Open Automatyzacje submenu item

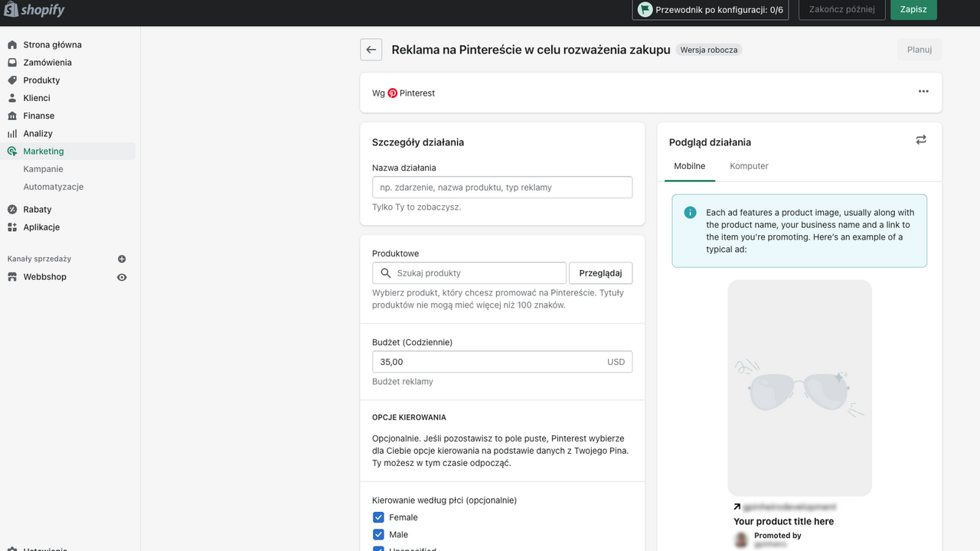(54, 187)
